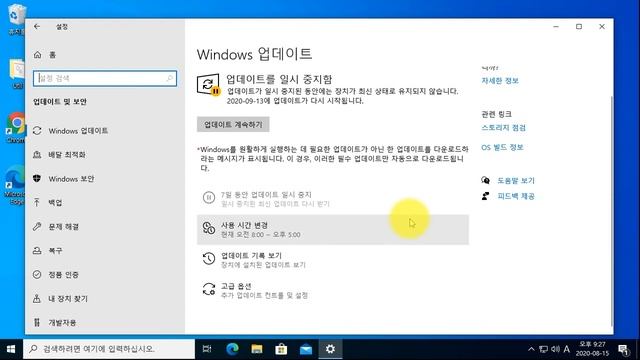Click the 도움말 보기 link
640x360 pixels.
[x=516, y=180]
